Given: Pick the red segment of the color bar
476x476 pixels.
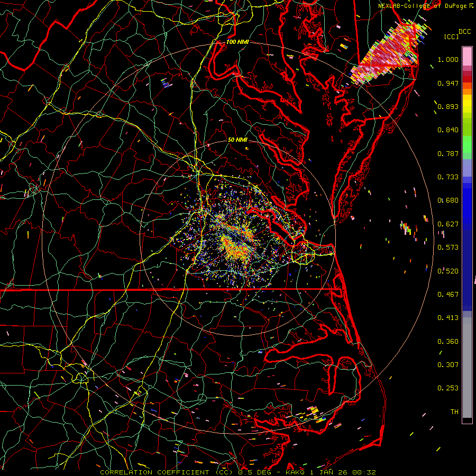Looking at the screenshot, I should (467, 79).
